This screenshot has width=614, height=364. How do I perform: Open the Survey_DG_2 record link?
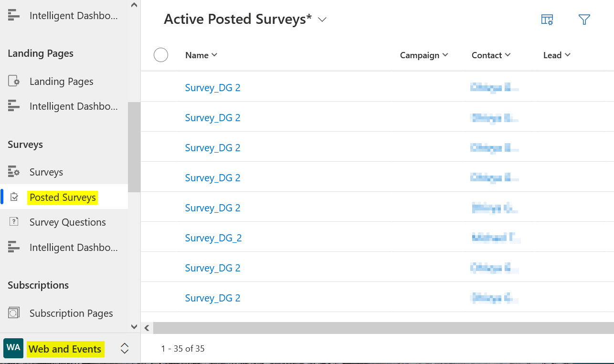click(x=213, y=237)
